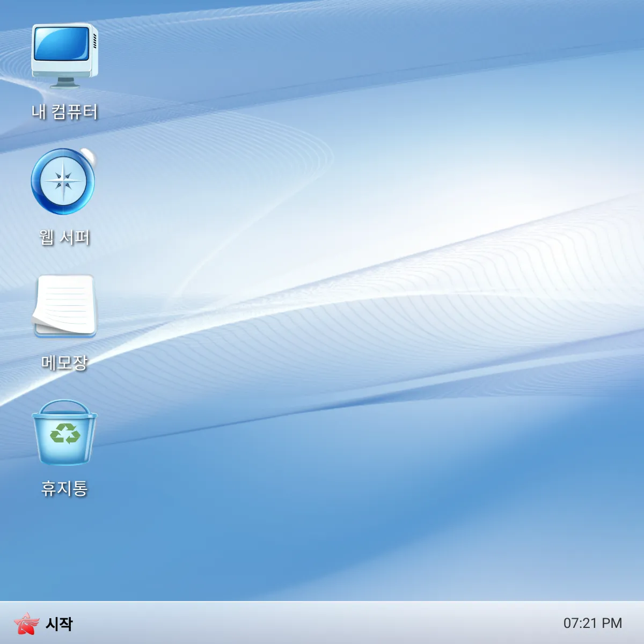This screenshot has height=644, width=644.
Task: Click the recycle bin bucket icon
Action: point(64,435)
